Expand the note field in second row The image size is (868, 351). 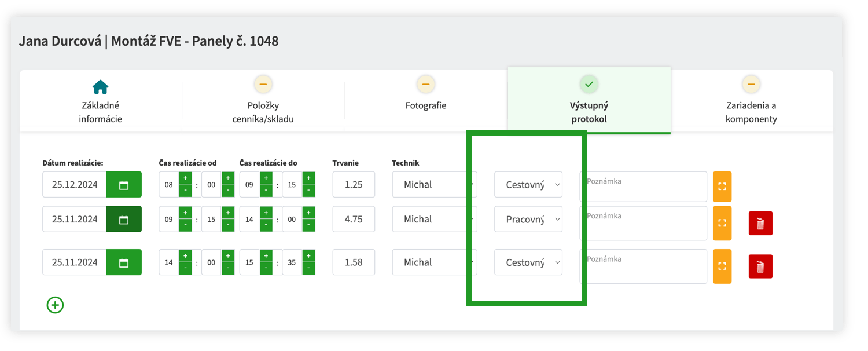point(722,223)
